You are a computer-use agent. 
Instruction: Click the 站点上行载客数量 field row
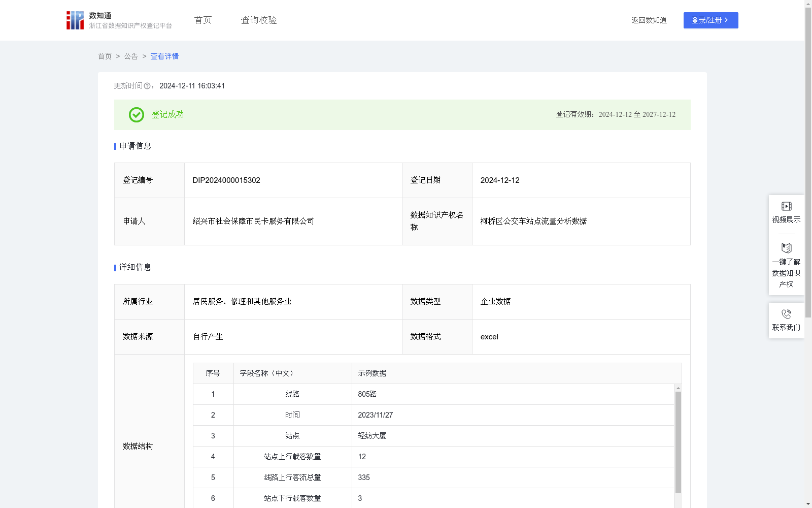292,457
